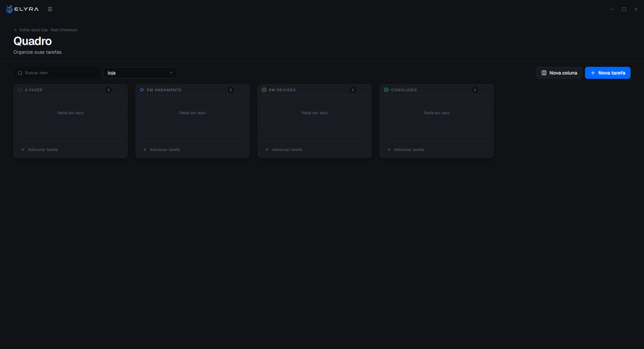
Task: Focus the Buscar item search field
Action: (x=57, y=72)
